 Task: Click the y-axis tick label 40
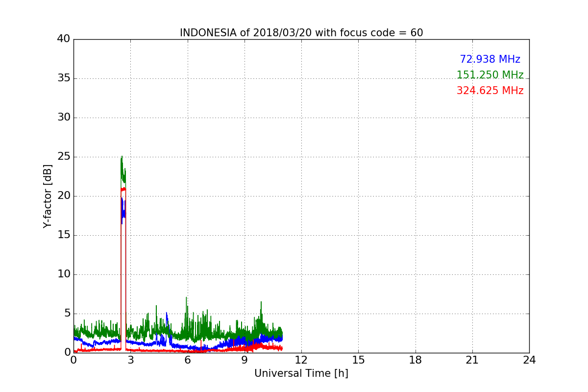(x=64, y=39)
